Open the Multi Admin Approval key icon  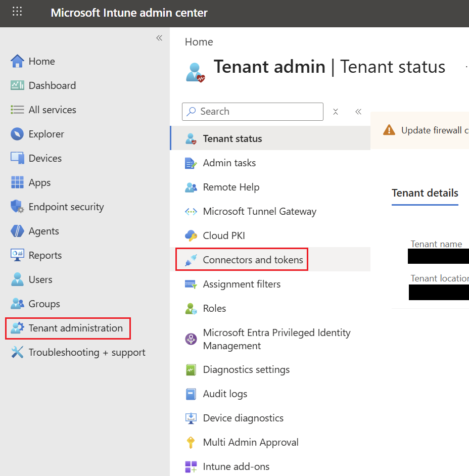coord(191,443)
